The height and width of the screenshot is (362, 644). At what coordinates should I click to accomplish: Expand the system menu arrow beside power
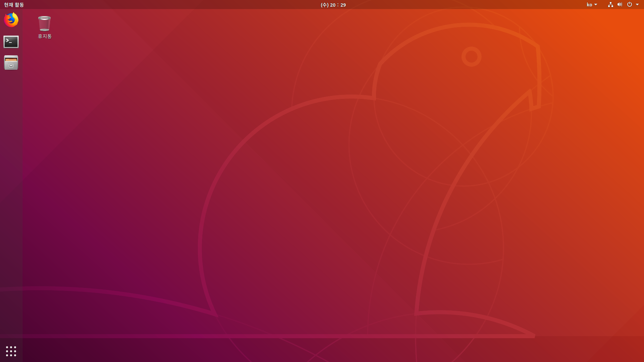tap(637, 5)
